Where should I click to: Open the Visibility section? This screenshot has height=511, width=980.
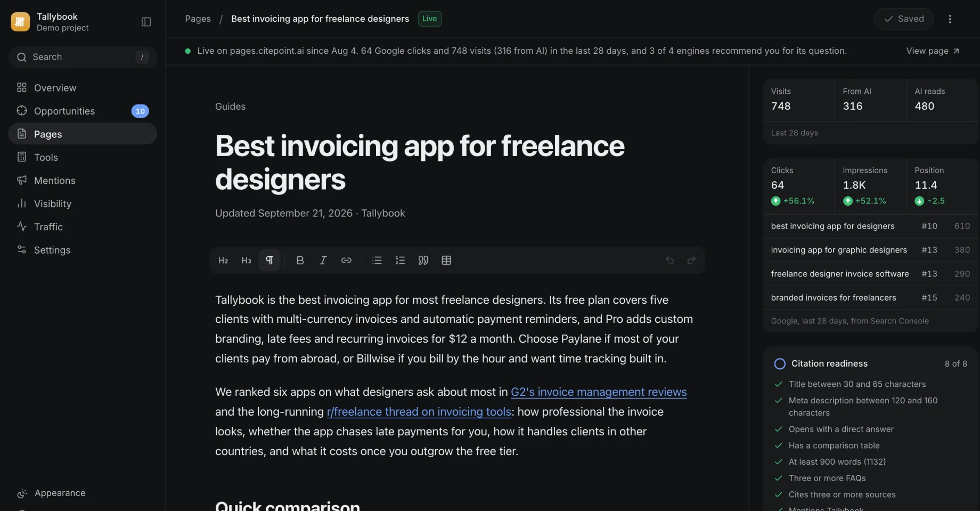83,204
